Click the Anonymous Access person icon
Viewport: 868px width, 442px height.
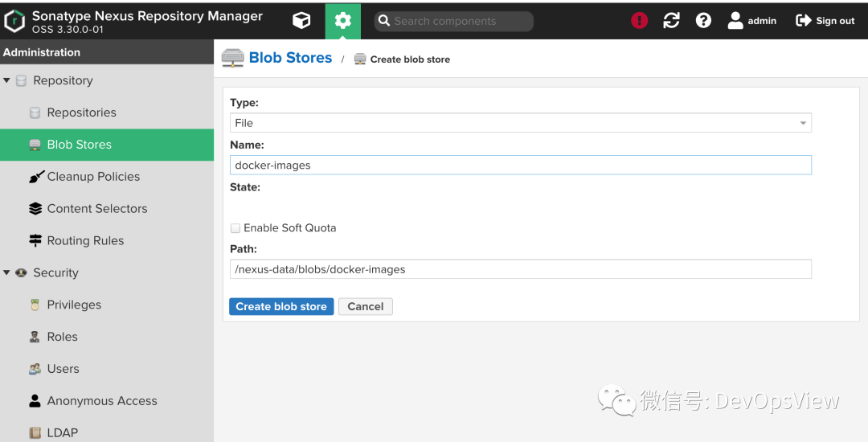point(35,400)
